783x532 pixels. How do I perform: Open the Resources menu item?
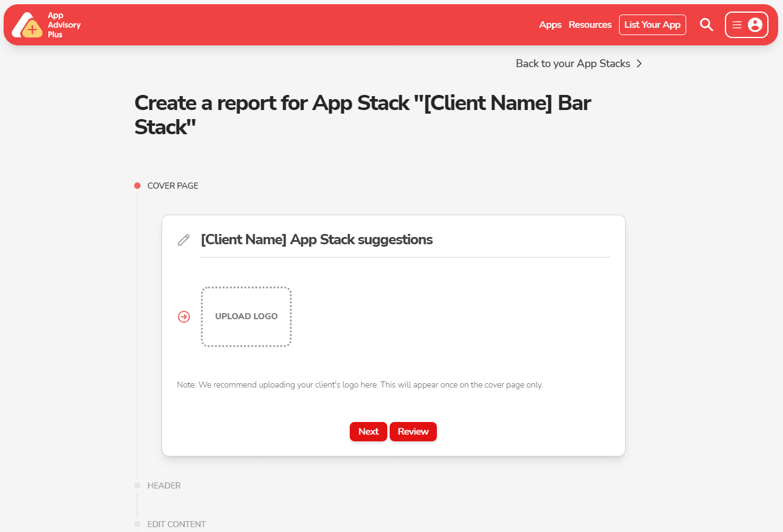[x=590, y=25]
